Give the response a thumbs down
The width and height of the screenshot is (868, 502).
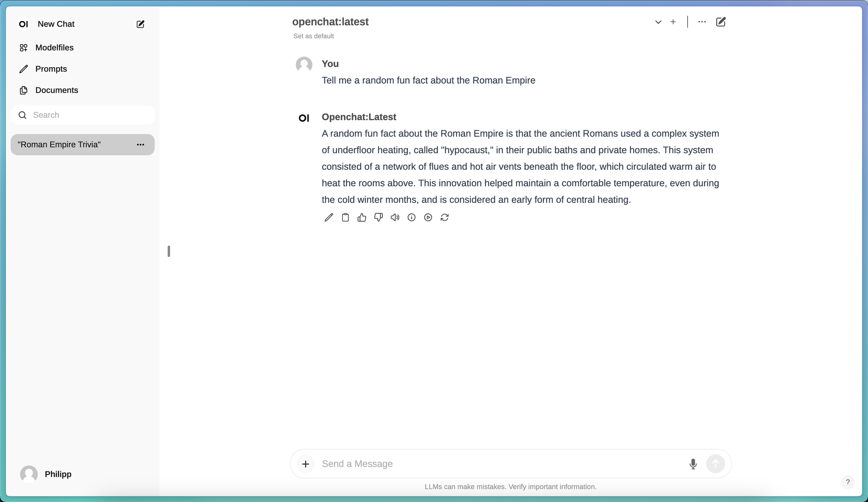(378, 218)
